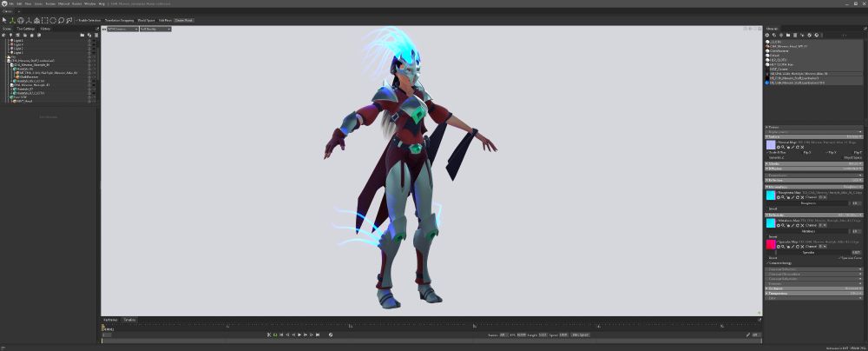Clear the Specular Map with X icon
Screen dimensions: 868x351
tap(802, 246)
